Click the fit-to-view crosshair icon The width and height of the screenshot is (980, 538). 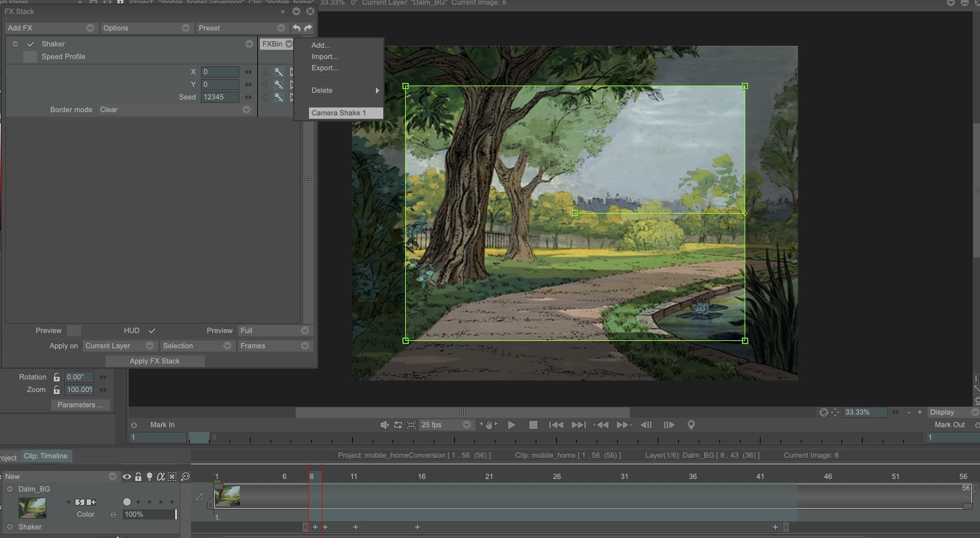[x=835, y=412]
